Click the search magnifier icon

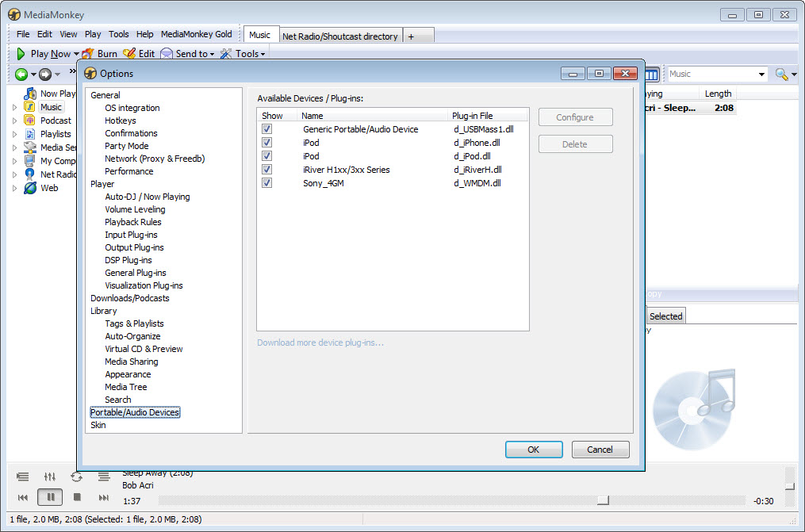coord(781,75)
